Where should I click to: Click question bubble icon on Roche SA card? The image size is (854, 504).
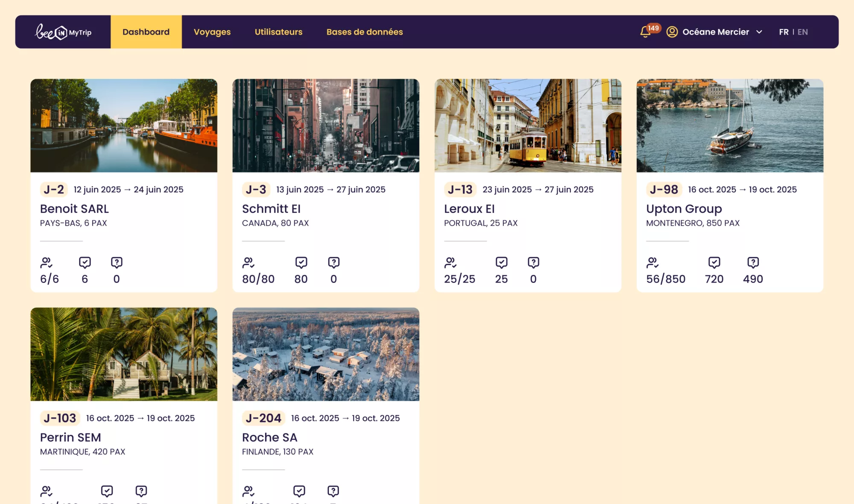(x=333, y=491)
